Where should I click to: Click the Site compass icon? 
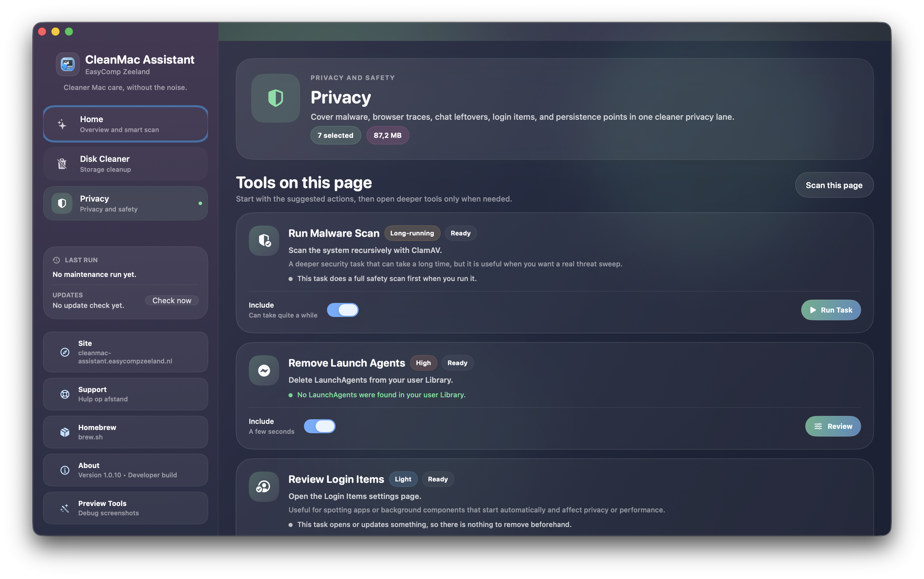tap(65, 352)
